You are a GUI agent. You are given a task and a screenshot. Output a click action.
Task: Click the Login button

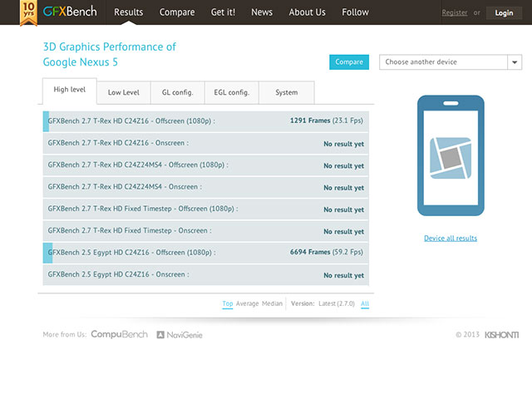(x=504, y=13)
